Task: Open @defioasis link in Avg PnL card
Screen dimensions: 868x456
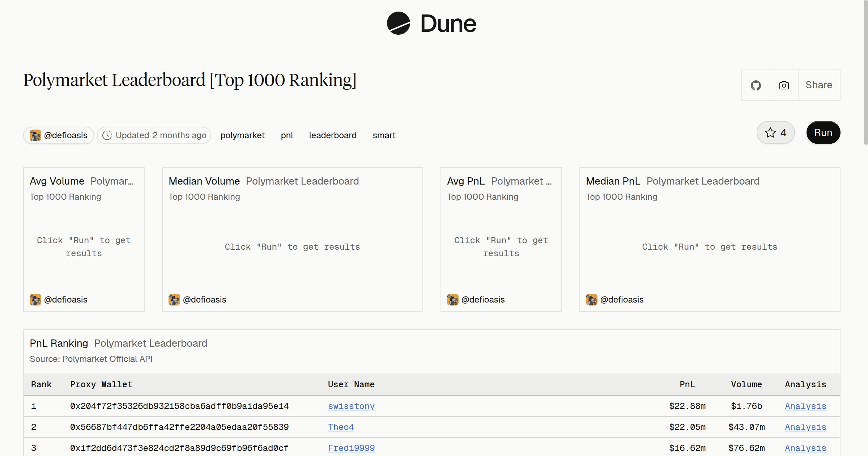Action: 483,300
